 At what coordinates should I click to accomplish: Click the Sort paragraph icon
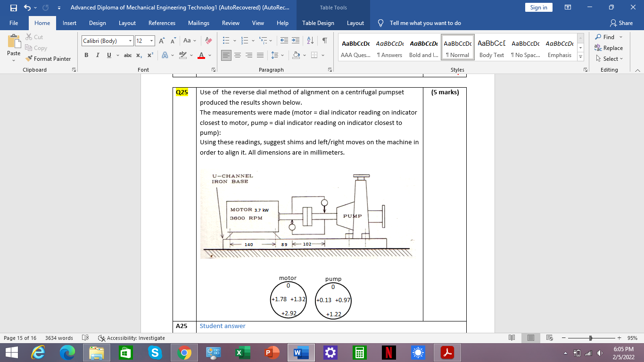click(x=310, y=41)
